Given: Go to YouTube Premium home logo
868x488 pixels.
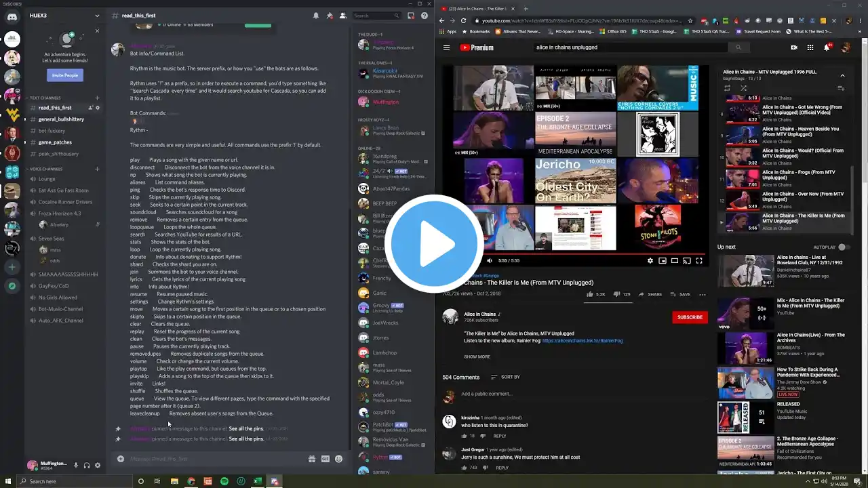Looking at the screenshot, I should pos(477,47).
